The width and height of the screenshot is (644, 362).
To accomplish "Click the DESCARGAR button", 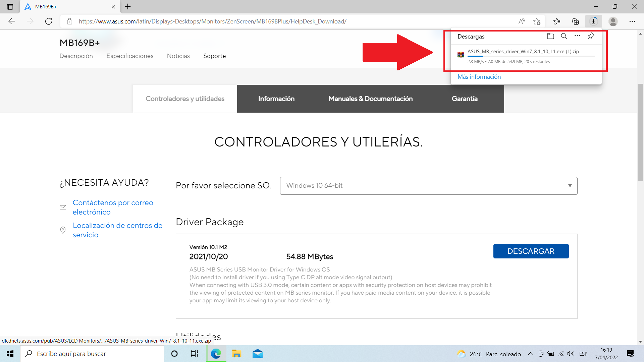I will point(531,251).
